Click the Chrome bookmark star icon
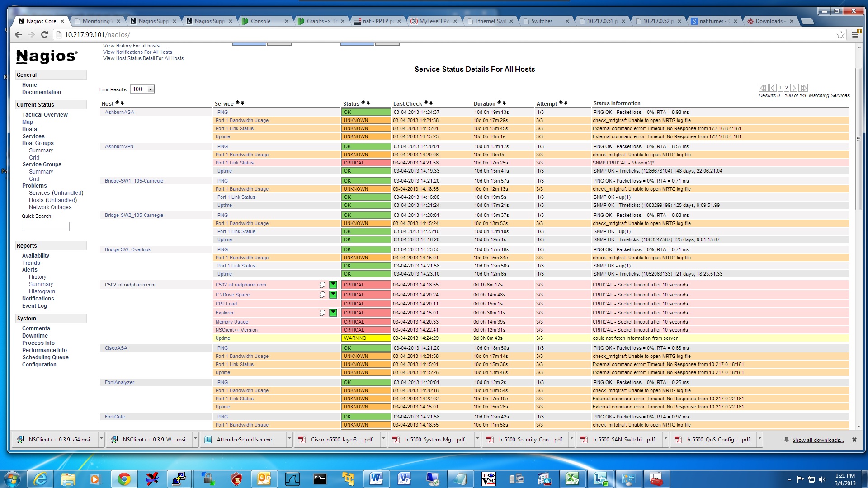Viewport: 868px width, 488px height. point(840,34)
